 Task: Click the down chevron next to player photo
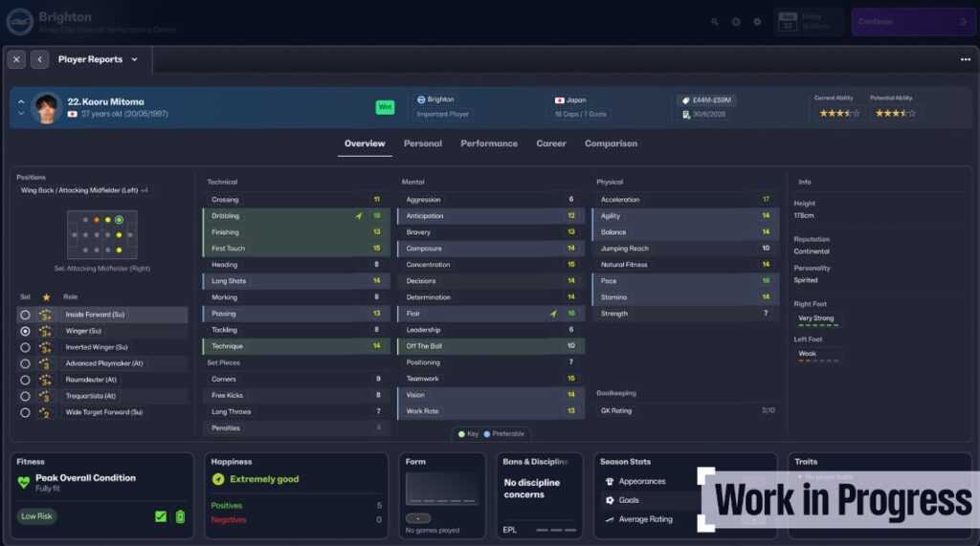[21, 114]
